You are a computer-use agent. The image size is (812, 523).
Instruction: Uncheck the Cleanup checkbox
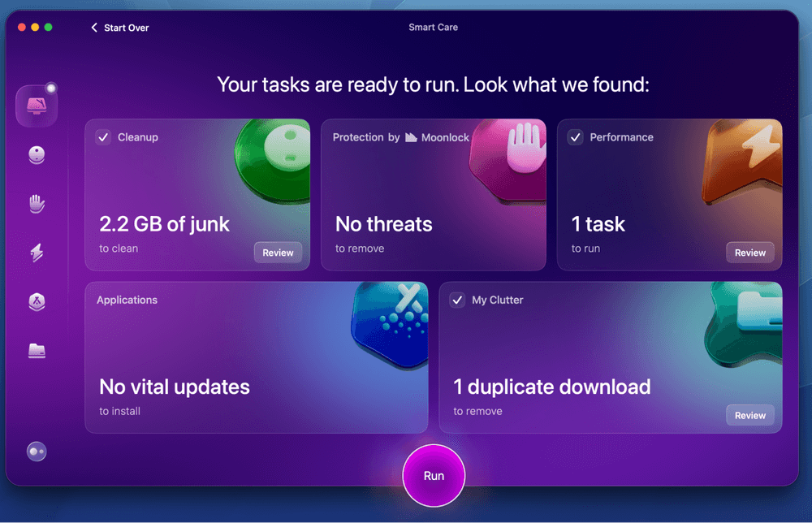tap(103, 137)
